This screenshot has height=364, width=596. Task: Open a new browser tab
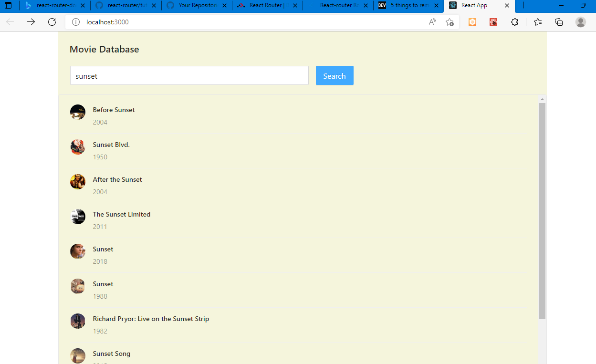point(523,5)
